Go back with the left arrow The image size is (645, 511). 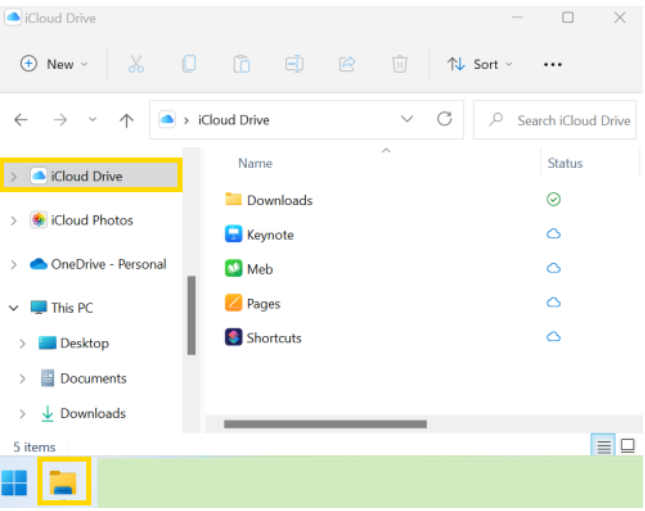(x=21, y=120)
